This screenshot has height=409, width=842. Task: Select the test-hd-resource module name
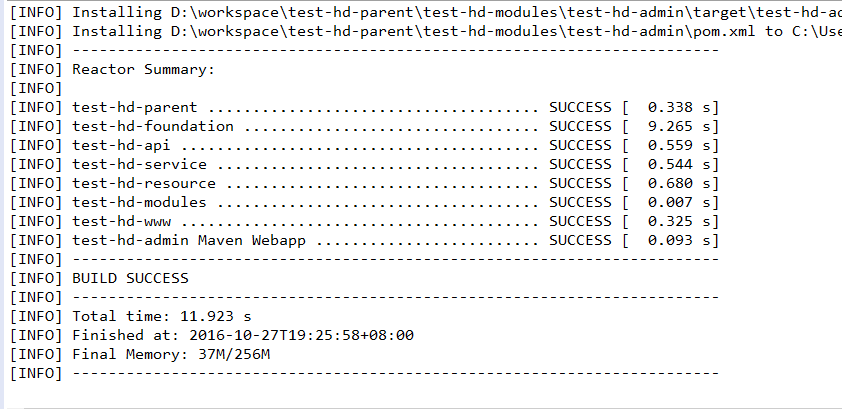(x=144, y=183)
